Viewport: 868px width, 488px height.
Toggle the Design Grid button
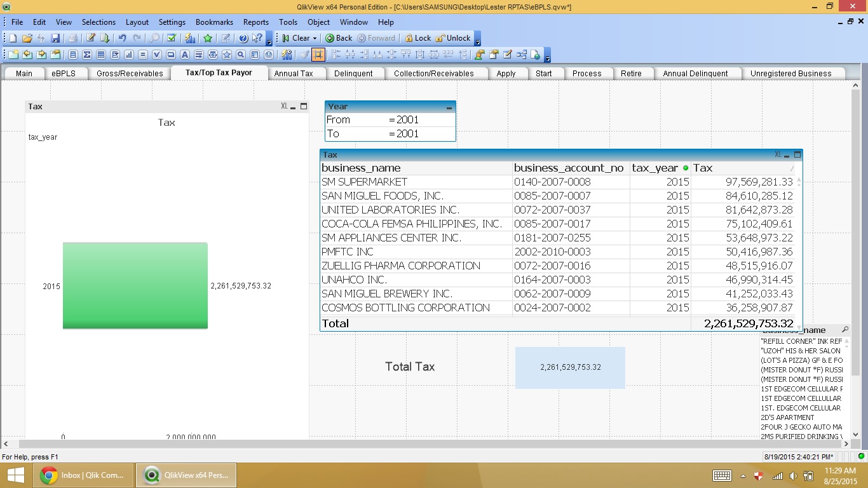(318, 55)
